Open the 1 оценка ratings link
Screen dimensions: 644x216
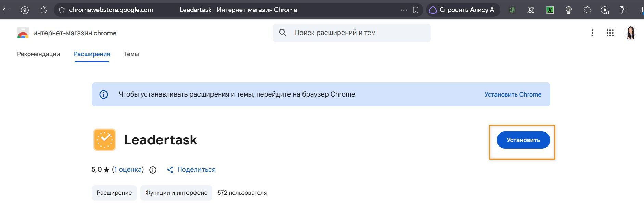[128, 169]
